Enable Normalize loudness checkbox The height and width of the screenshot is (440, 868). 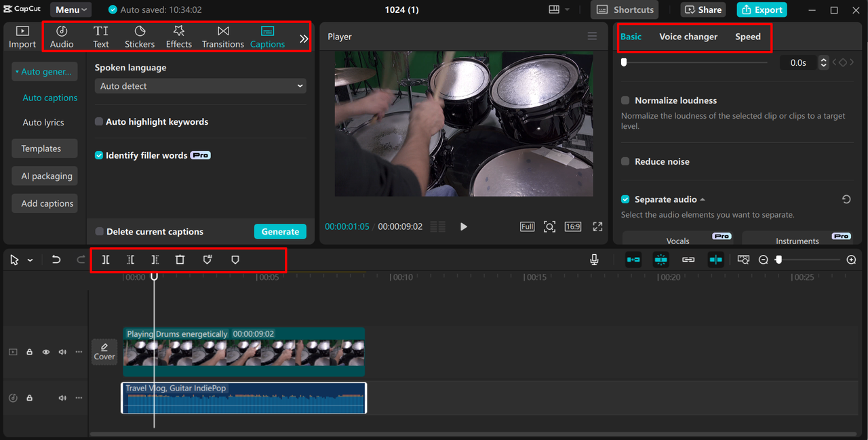[x=625, y=100]
